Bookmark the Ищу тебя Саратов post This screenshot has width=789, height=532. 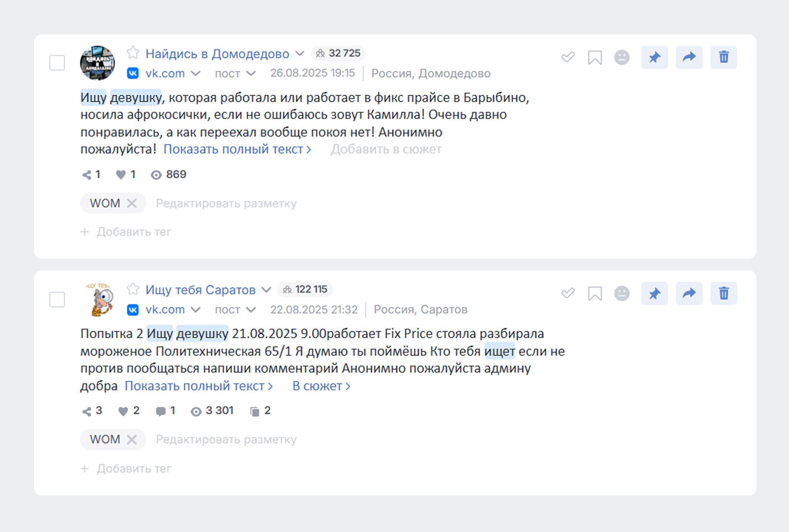tap(595, 293)
